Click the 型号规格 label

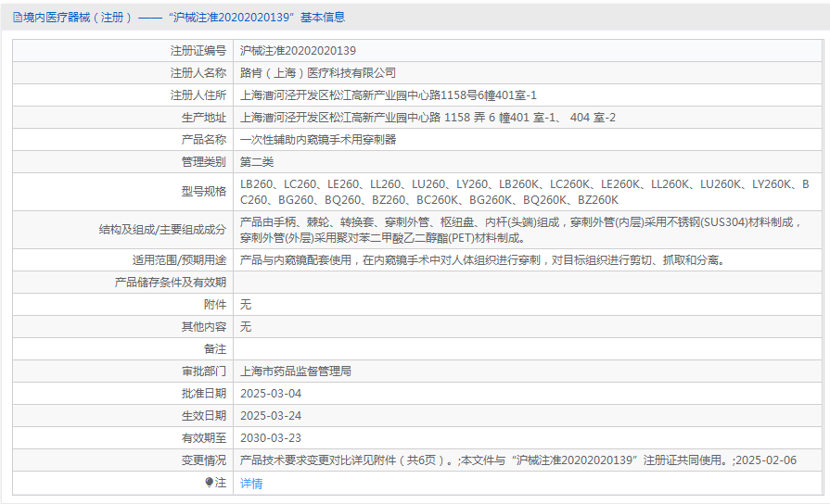coord(204,192)
